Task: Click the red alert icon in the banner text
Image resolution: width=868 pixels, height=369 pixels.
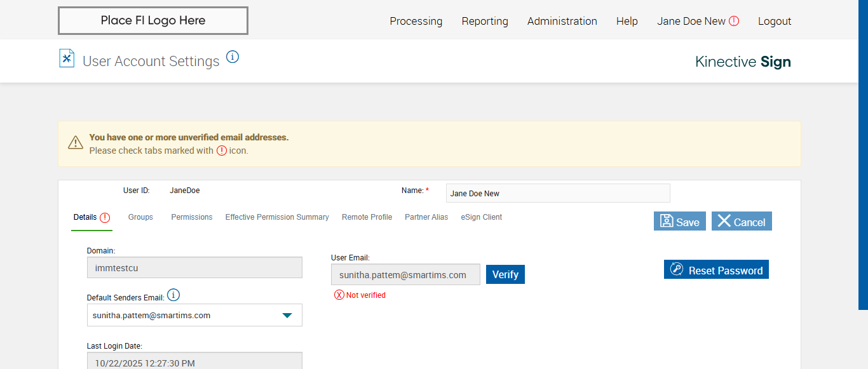Action: (222, 151)
